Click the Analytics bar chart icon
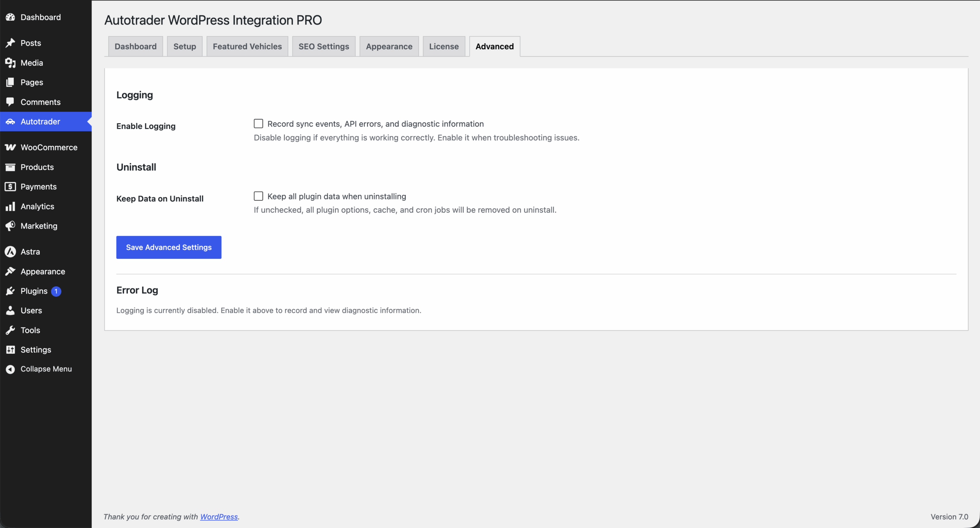The width and height of the screenshot is (980, 528). click(10, 206)
